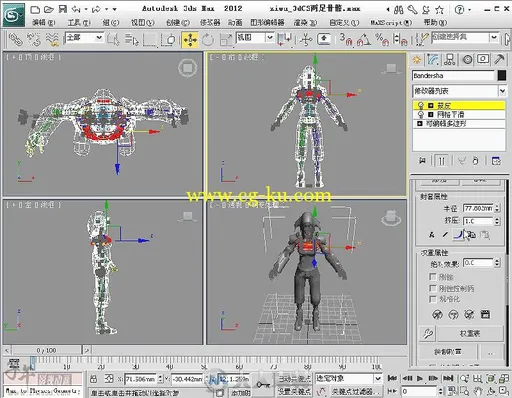Click the Squash spinner arrows

click(x=497, y=221)
